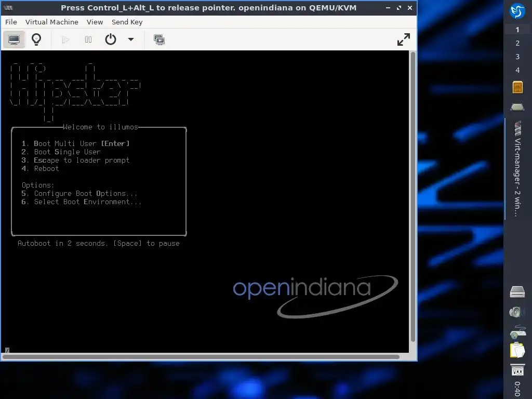The height and width of the screenshot is (399, 532).
Task: Maximize the openindiana VM window
Action: pyautogui.click(x=399, y=8)
